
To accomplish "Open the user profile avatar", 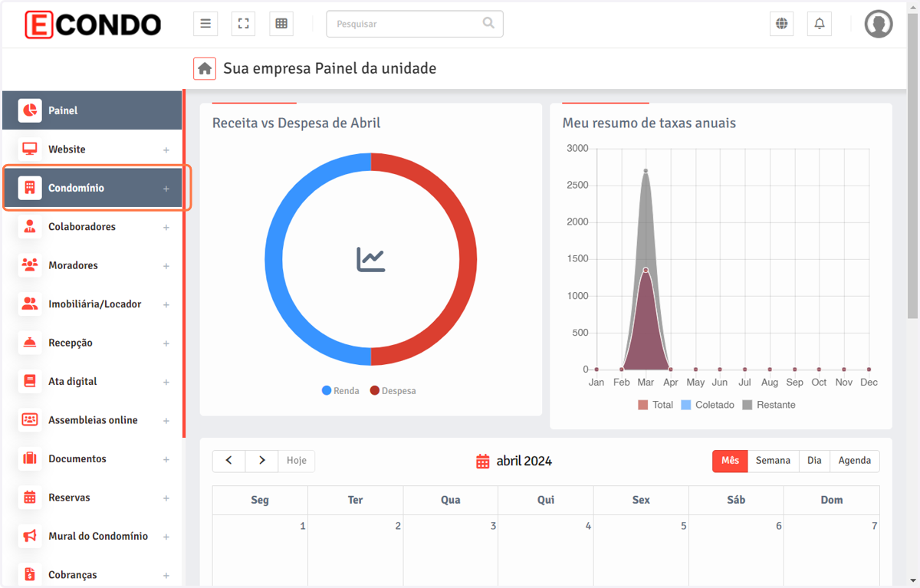I will [879, 24].
